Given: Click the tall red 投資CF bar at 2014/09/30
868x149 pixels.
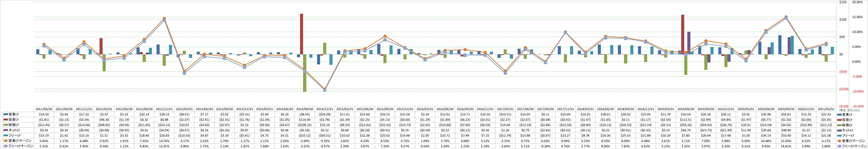Looking at the screenshot, I should pyautogui.click(x=302, y=34).
